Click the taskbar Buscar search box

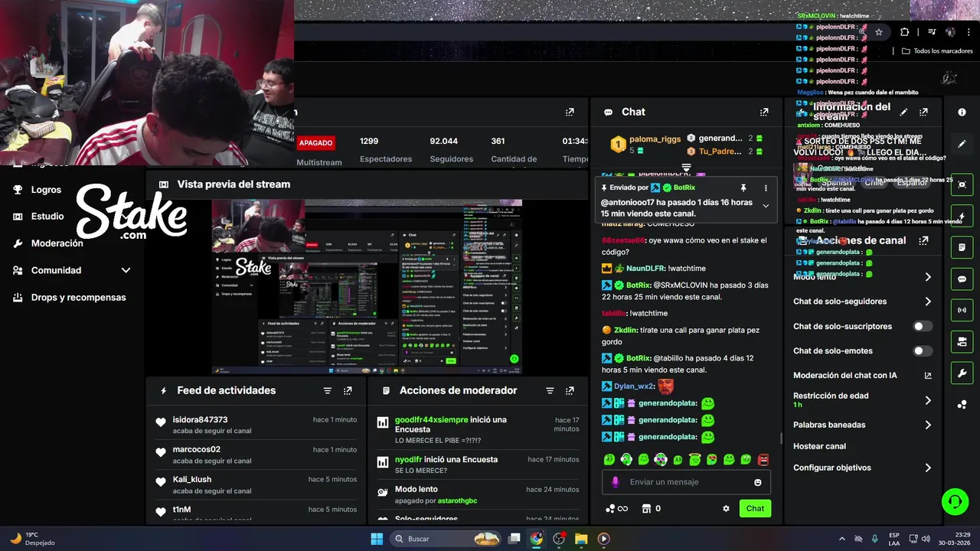(x=446, y=539)
